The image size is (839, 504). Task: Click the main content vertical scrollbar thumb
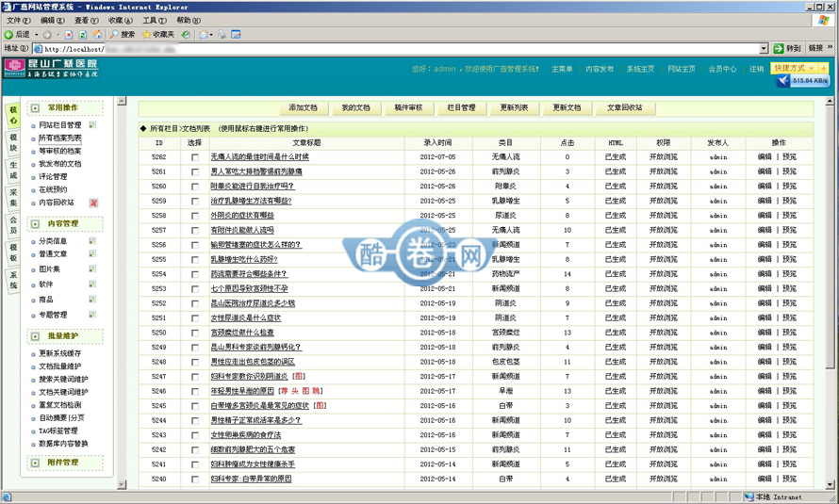pos(830,236)
